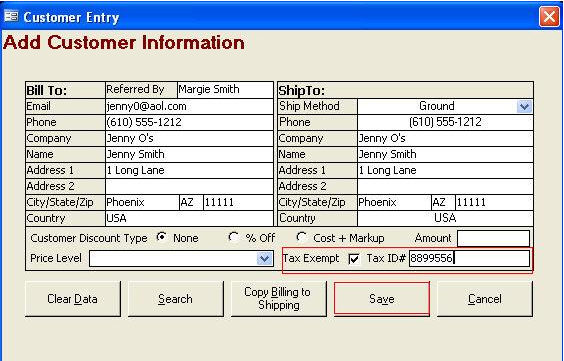Click the empty Bill To Address 2 field

click(189, 186)
